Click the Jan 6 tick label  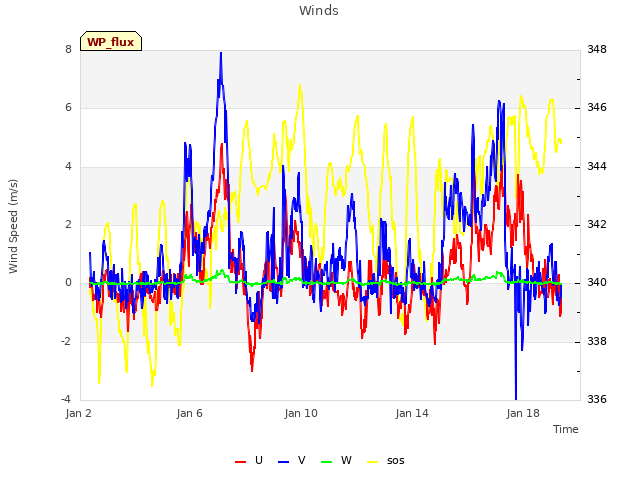(190, 413)
